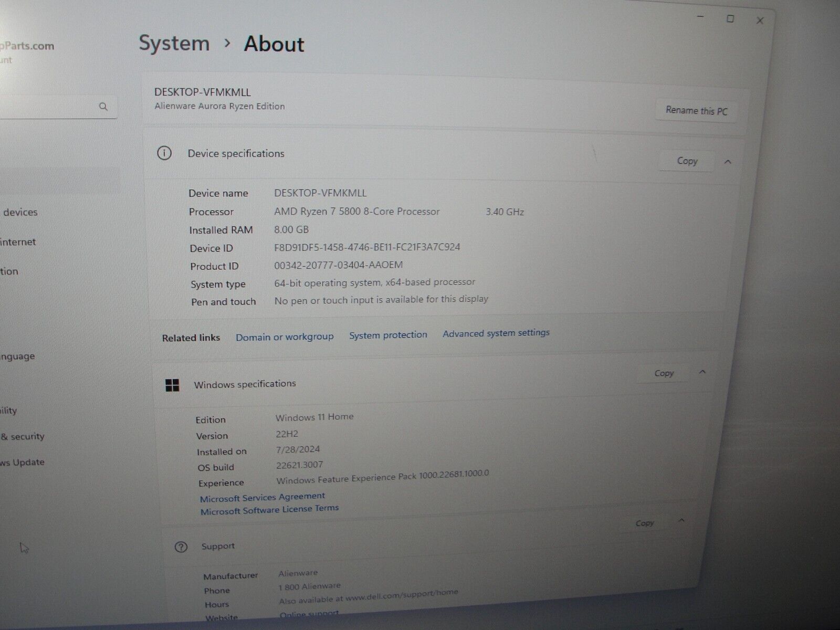The width and height of the screenshot is (840, 630).
Task: Collapse the Windows specifications section
Action: click(702, 372)
